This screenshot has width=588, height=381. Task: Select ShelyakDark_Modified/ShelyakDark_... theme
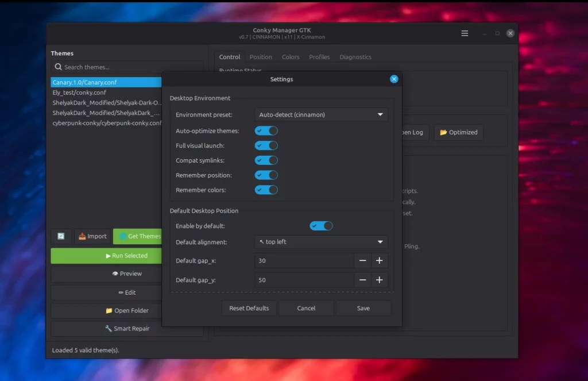106,113
